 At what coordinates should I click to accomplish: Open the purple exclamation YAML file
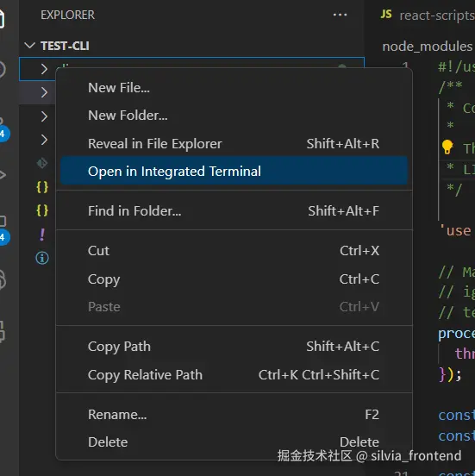click(x=42, y=235)
